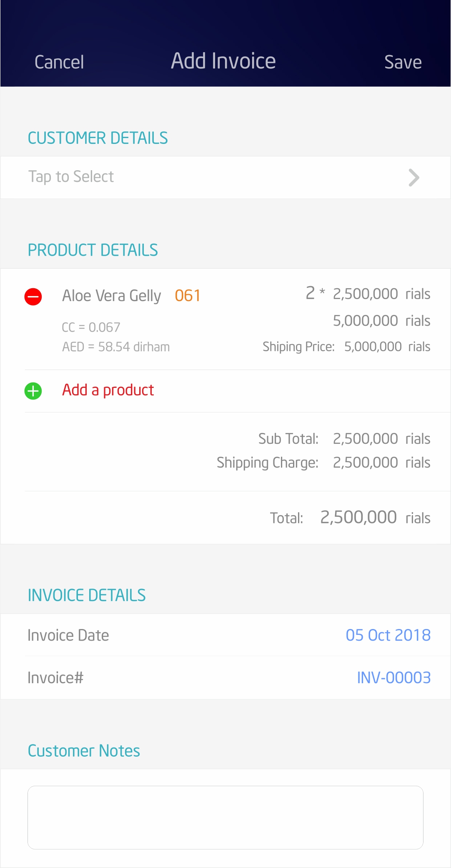Viewport: 451px width, 868px height.
Task: Select the Invoice Date row label
Action: (68, 635)
